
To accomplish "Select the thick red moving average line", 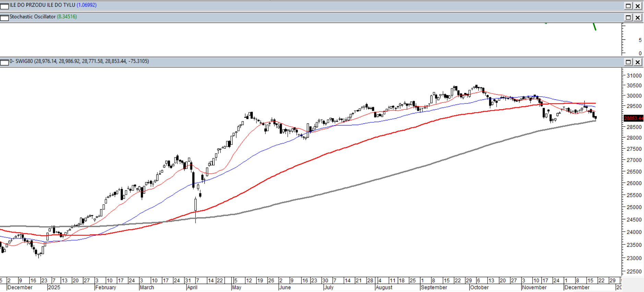I will (343, 148).
